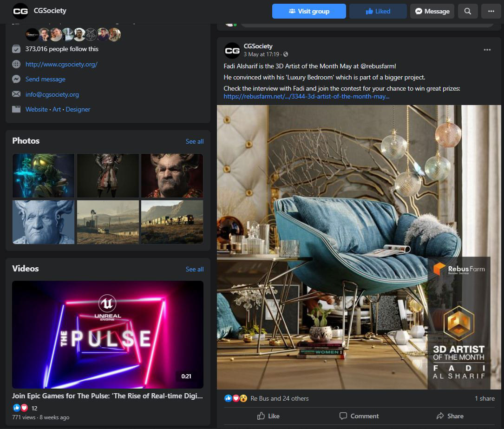Open the Website category link
Screen dimensions: 504x429
click(x=37, y=109)
